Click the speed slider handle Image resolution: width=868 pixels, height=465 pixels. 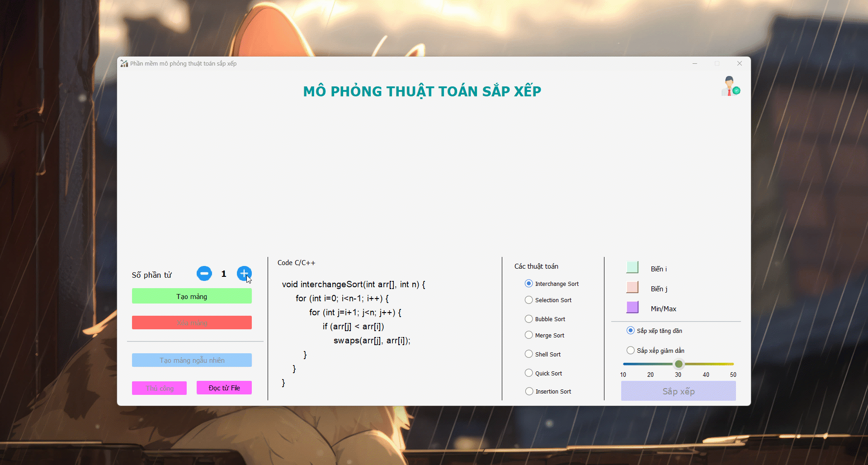[679, 364]
